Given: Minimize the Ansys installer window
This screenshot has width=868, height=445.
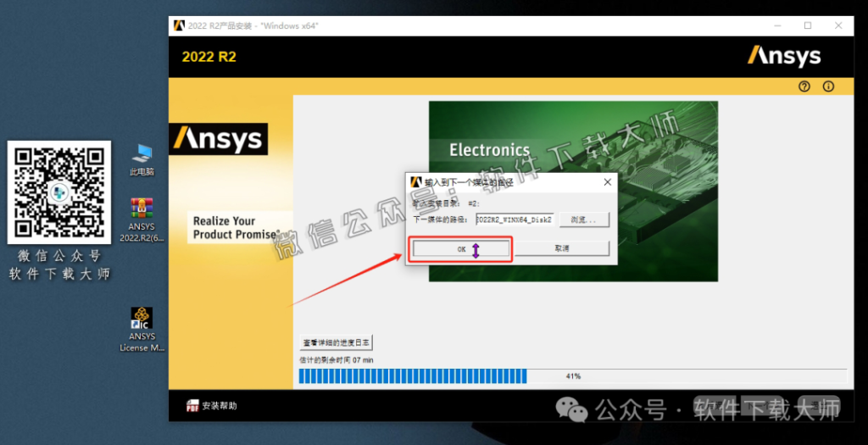Looking at the screenshot, I should click(x=778, y=25).
